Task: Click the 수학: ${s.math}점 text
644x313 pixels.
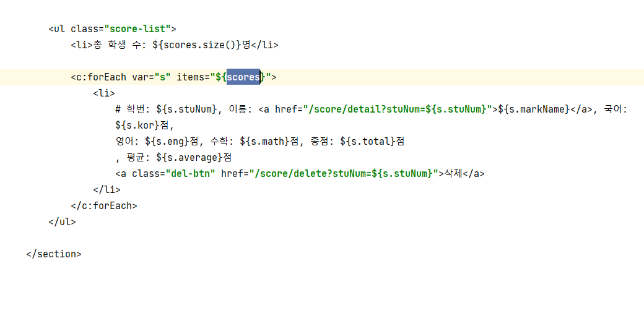Action: click(x=255, y=142)
